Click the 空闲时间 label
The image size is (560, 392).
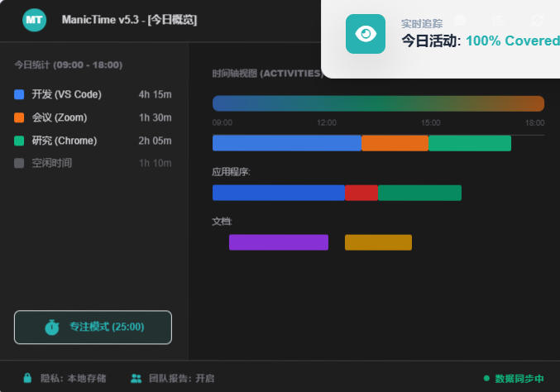click(x=52, y=163)
